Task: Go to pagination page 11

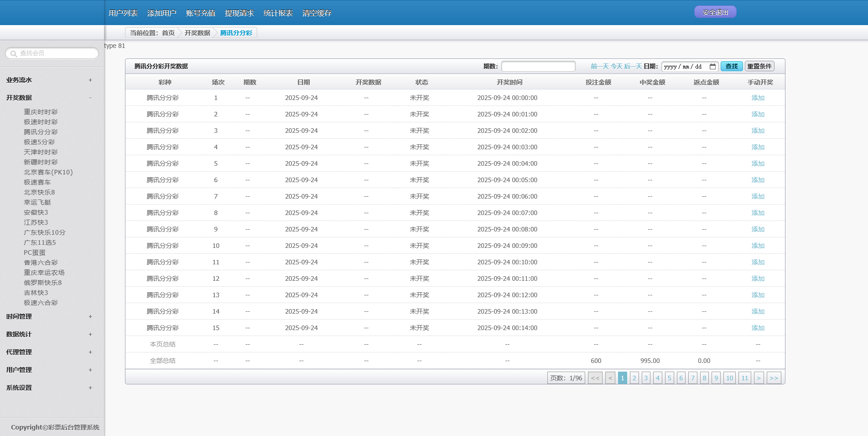Action: [x=744, y=378]
